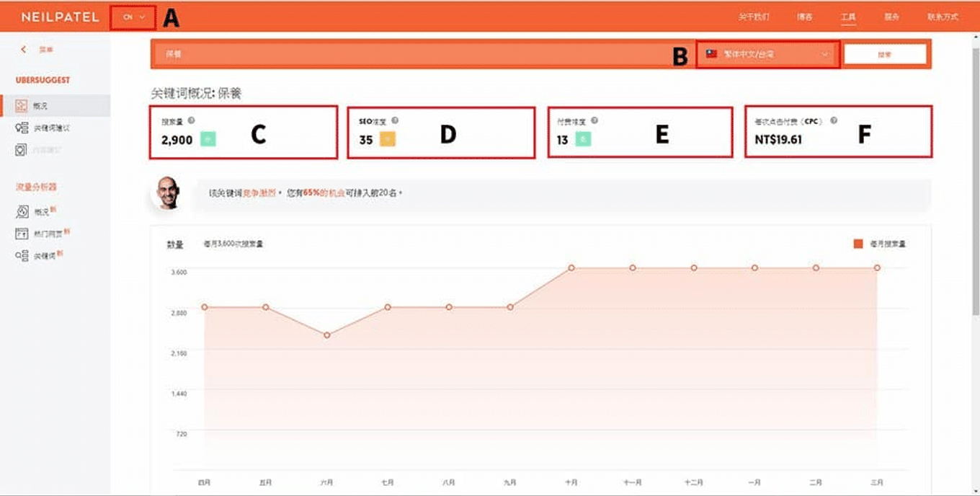Click the 每月搜索量 legend color swatch
Screen dimensions: 980x496
(x=858, y=244)
